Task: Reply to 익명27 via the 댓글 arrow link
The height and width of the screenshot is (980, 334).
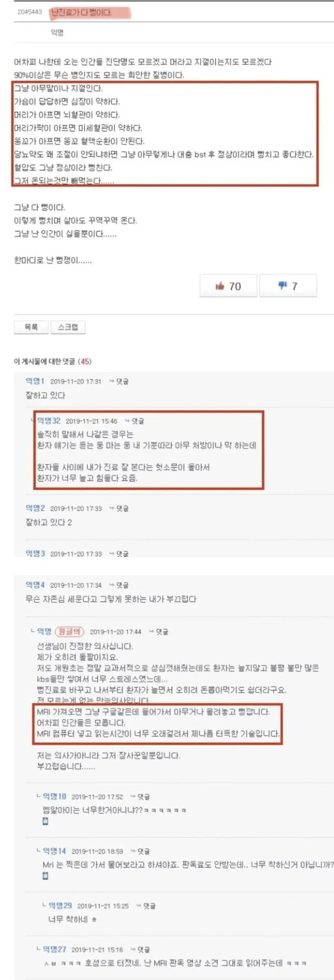Action: (140, 949)
